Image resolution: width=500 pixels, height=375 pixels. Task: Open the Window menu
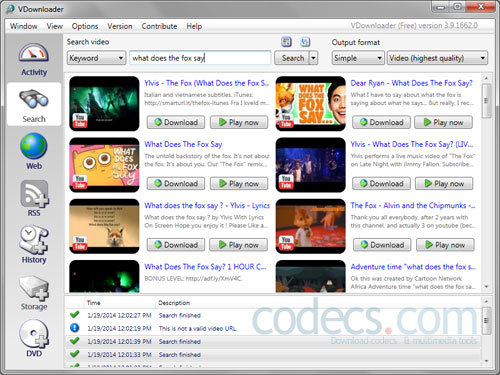click(23, 26)
